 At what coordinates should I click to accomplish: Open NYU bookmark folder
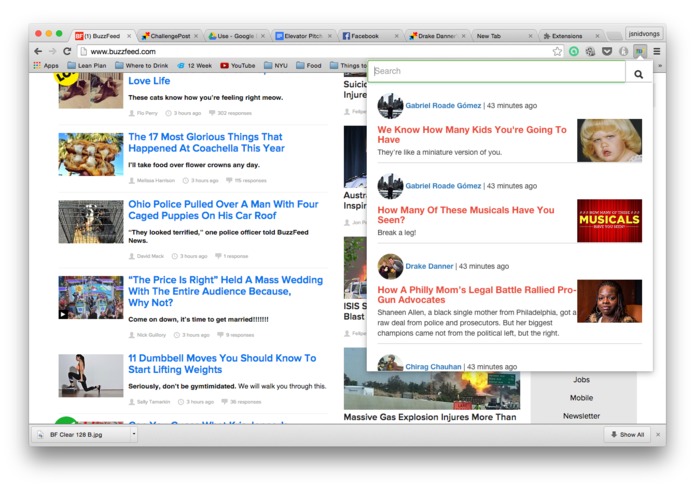point(276,66)
